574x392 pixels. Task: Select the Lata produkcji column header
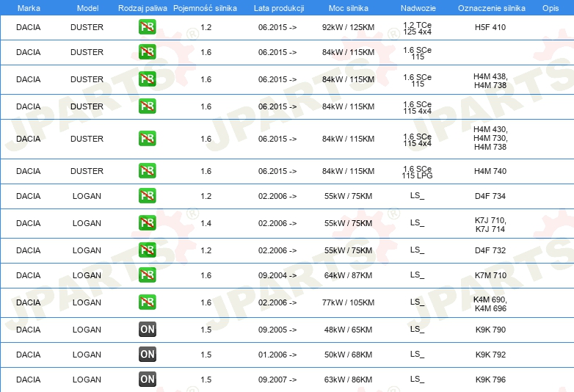tap(279, 8)
